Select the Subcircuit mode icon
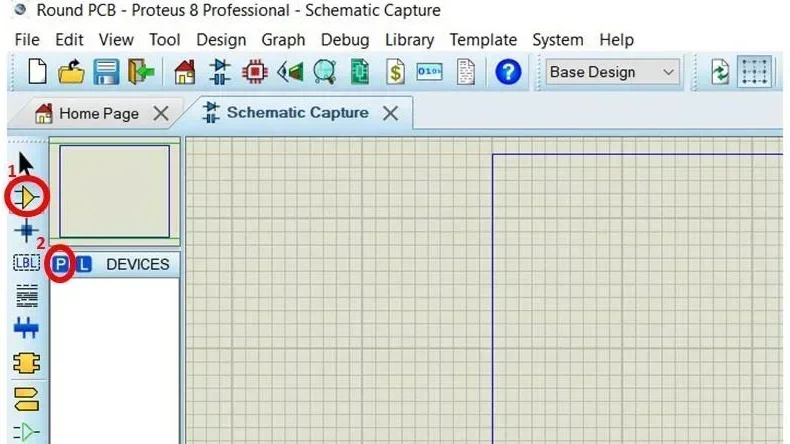This screenshot has width=790, height=444. pos(26,363)
